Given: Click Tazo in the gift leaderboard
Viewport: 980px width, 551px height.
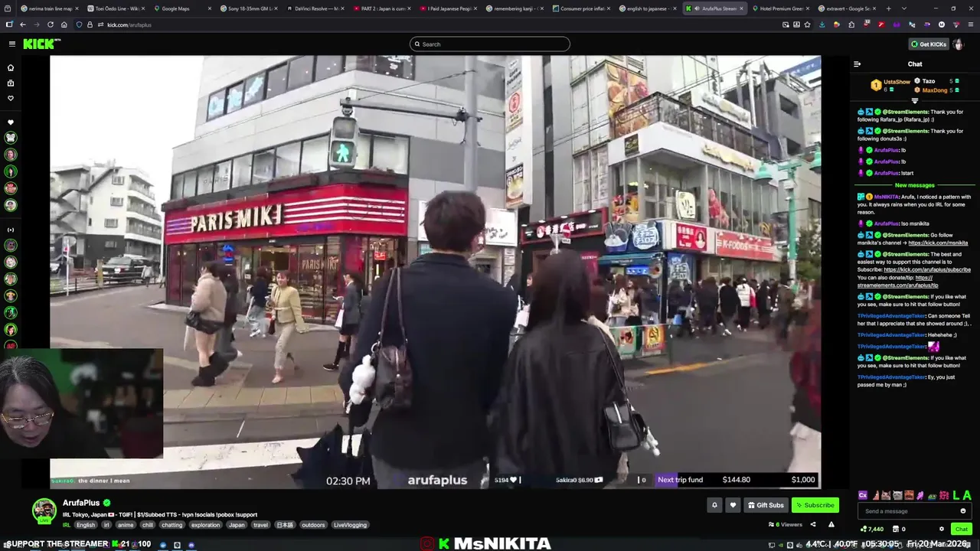Looking at the screenshot, I should [937, 81].
